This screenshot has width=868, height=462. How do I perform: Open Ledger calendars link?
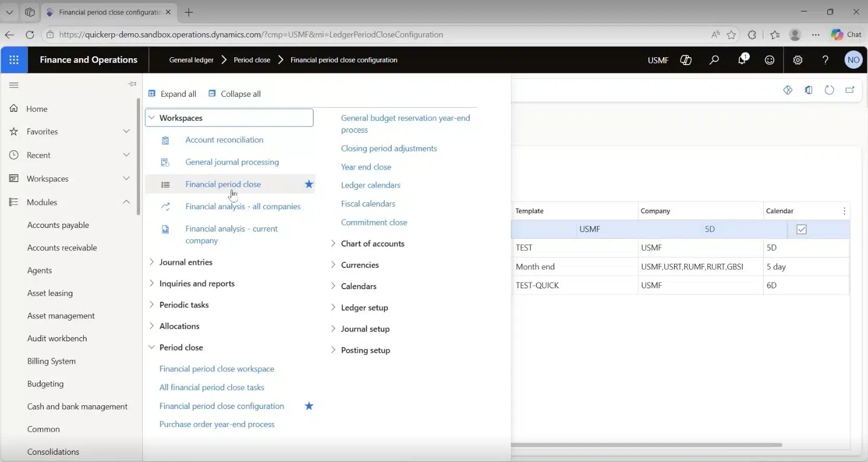pyautogui.click(x=371, y=185)
